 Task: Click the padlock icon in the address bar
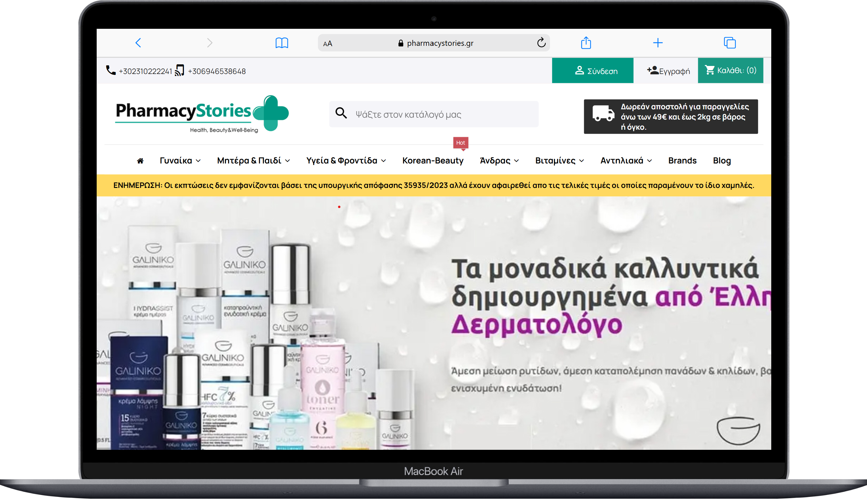coord(401,43)
